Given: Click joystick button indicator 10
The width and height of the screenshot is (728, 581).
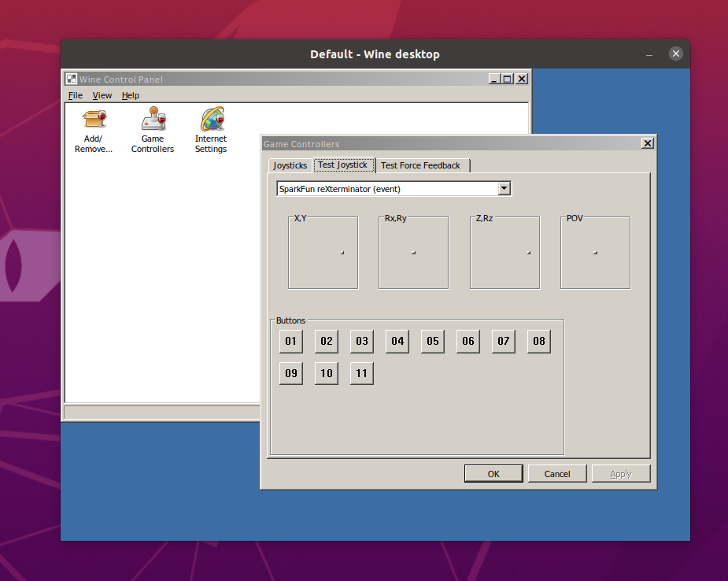Looking at the screenshot, I should 327,373.
